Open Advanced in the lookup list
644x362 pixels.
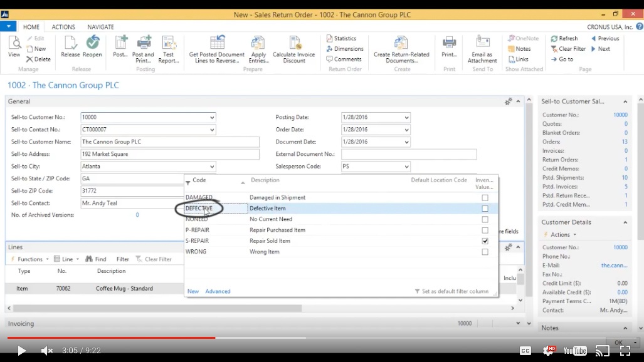coord(218,291)
